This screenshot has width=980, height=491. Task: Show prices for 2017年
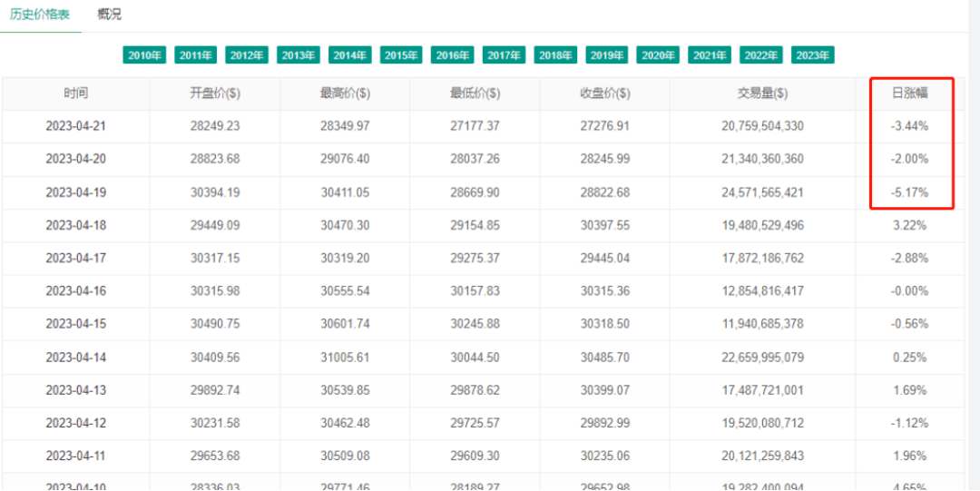[x=505, y=55]
